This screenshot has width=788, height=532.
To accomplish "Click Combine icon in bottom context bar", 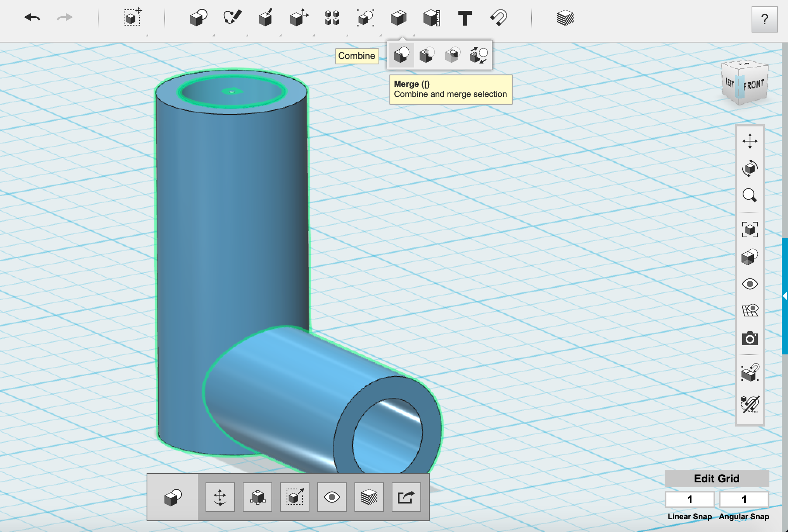I will [x=173, y=497].
